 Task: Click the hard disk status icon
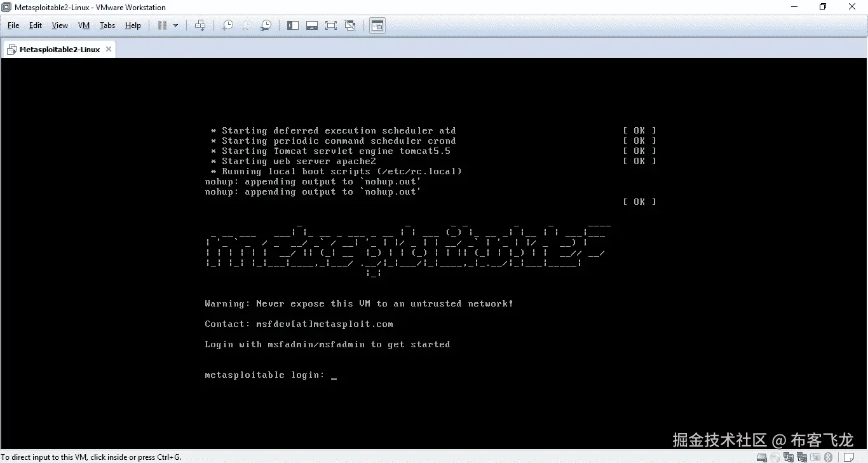761,457
